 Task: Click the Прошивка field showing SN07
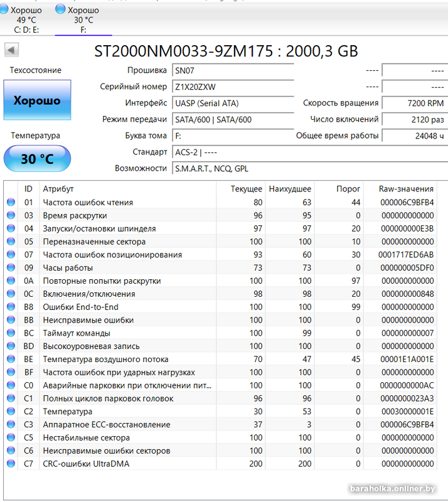pos(232,70)
